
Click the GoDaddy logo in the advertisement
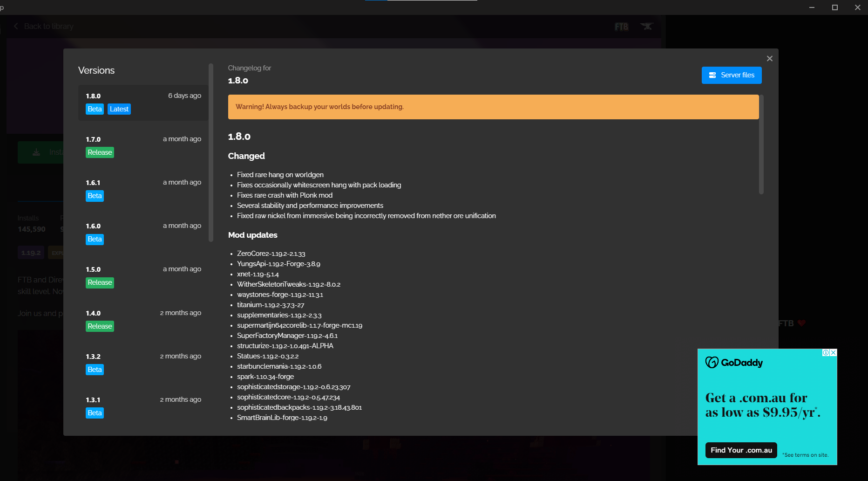pos(734,362)
